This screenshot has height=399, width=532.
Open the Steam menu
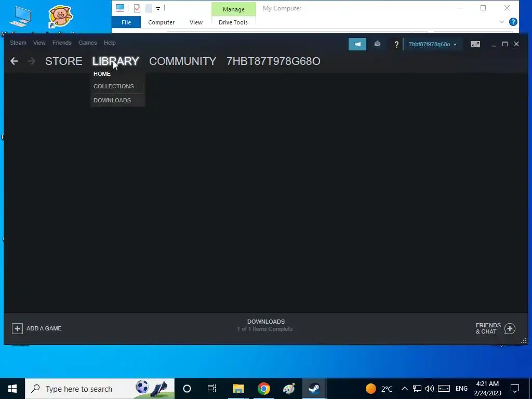tap(18, 43)
